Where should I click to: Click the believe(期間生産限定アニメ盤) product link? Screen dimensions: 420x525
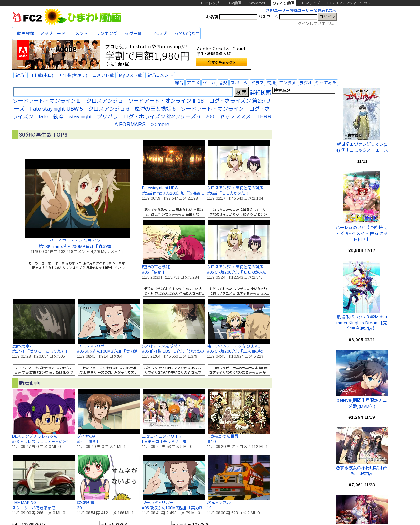point(362,403)
